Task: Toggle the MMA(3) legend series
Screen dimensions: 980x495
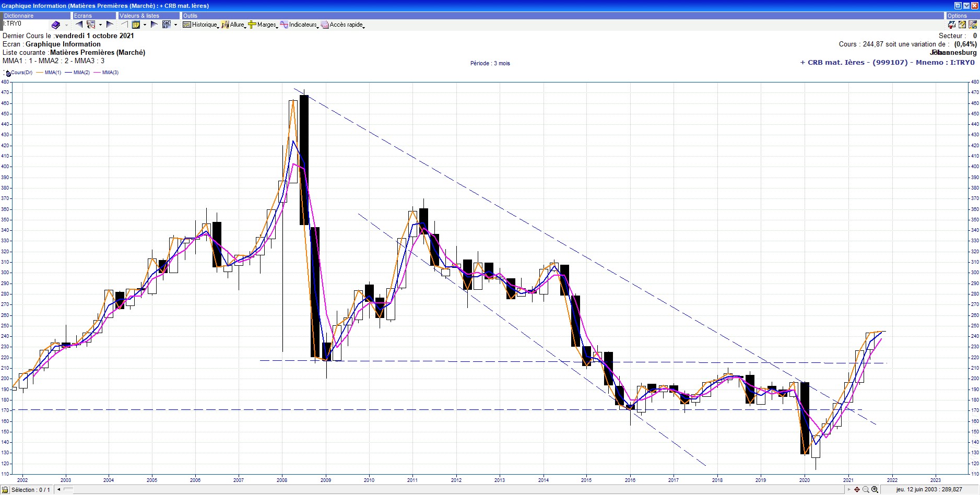Action: tap(110, 73)
